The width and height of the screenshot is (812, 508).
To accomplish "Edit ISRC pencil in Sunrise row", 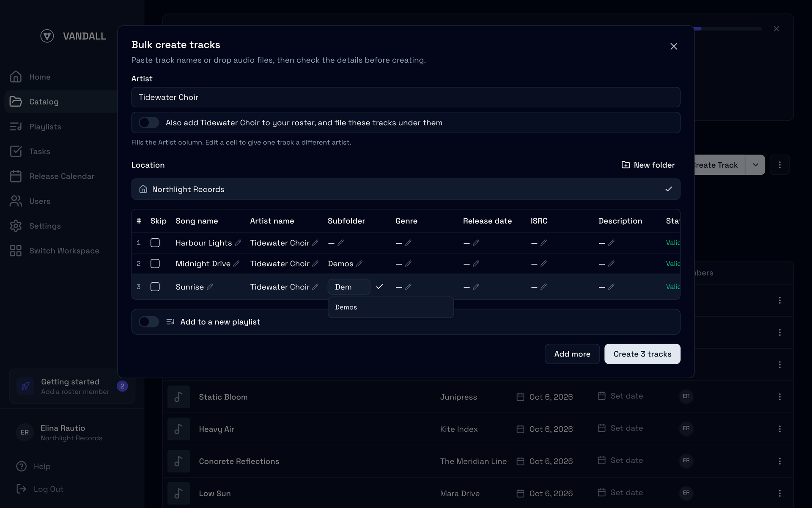I will pos(543,287).
